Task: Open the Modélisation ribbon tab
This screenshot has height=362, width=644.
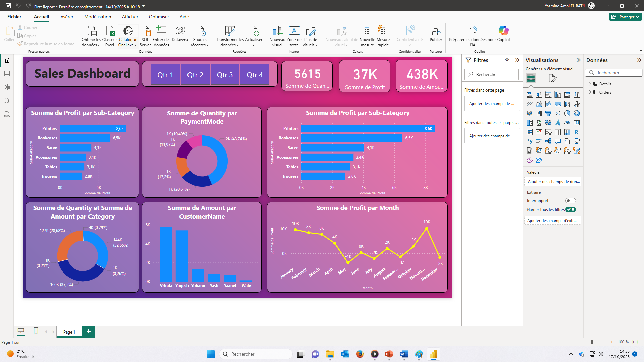Action: tap(98, 17)
